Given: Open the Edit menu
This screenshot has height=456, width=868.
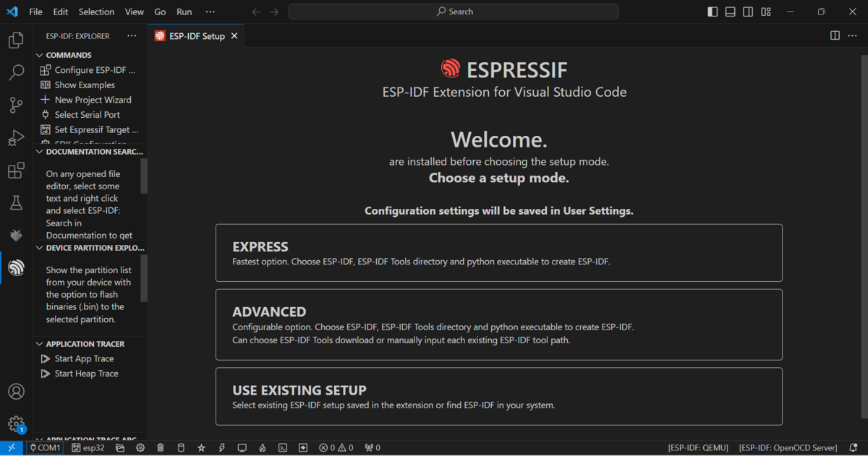Looking at the screenshot, I should pyautogui.click(x=61, y=12).
